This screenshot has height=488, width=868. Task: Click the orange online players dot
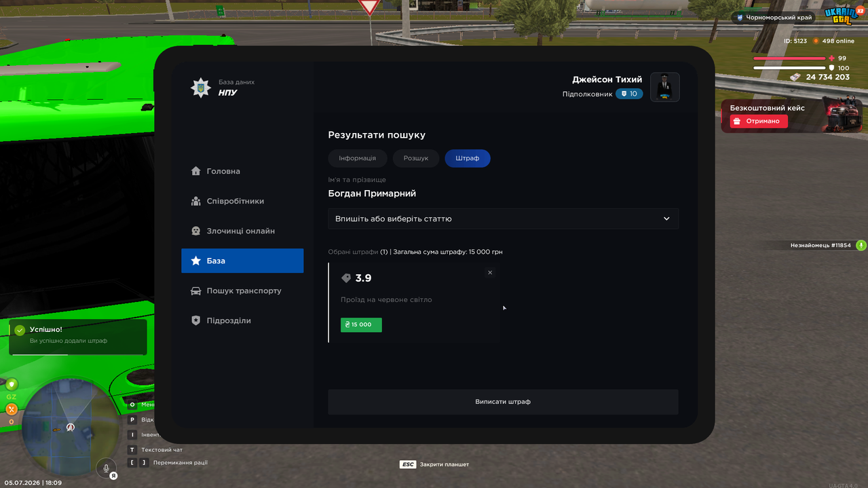click(x=816, y=41)
